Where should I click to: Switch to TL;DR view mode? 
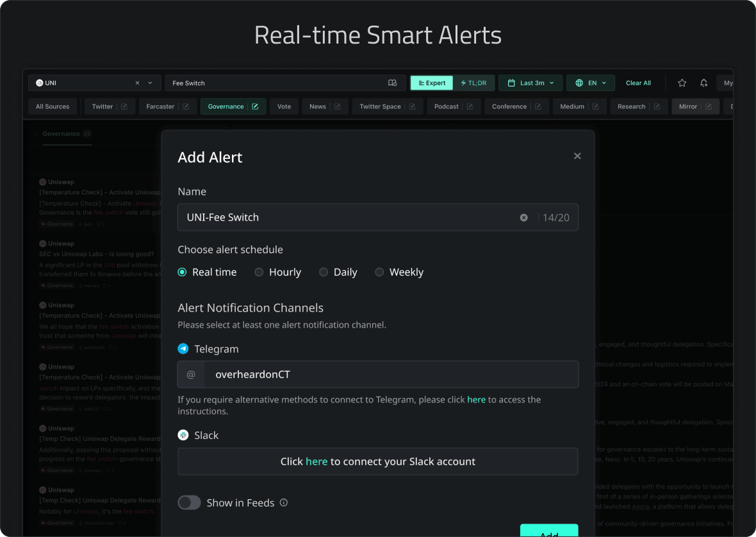pyautogui.click(x=473, y=83)
